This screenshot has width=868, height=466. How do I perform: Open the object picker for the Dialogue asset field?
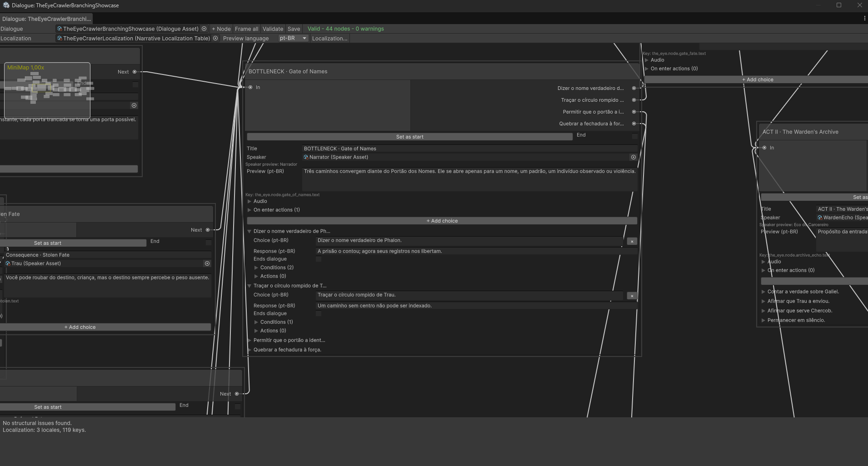point(204,29)
